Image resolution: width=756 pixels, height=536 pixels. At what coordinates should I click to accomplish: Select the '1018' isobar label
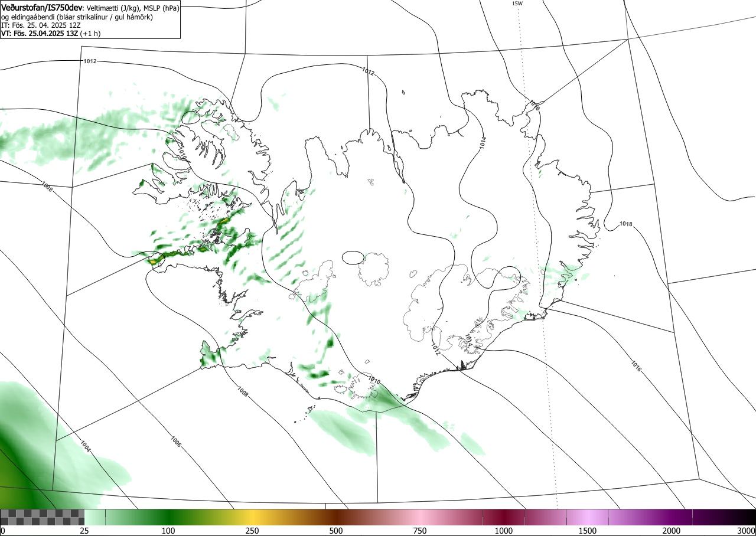coord(626,224)
